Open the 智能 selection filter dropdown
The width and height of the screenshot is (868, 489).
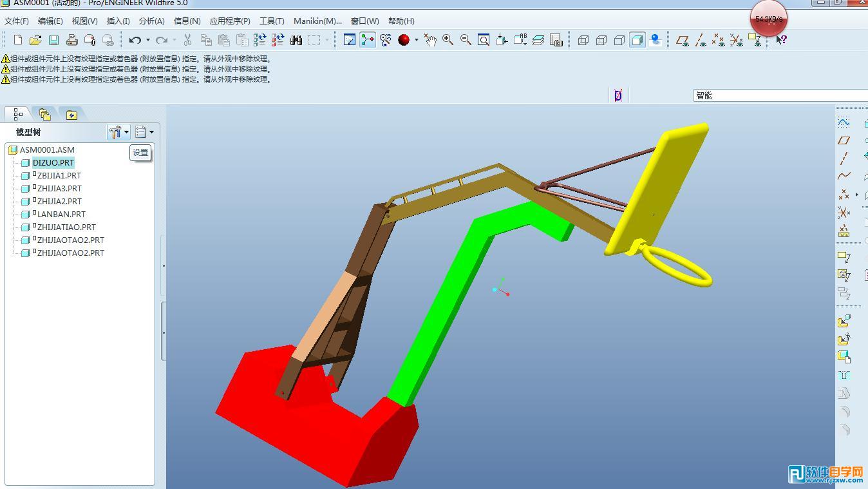(x=780, y=95)
